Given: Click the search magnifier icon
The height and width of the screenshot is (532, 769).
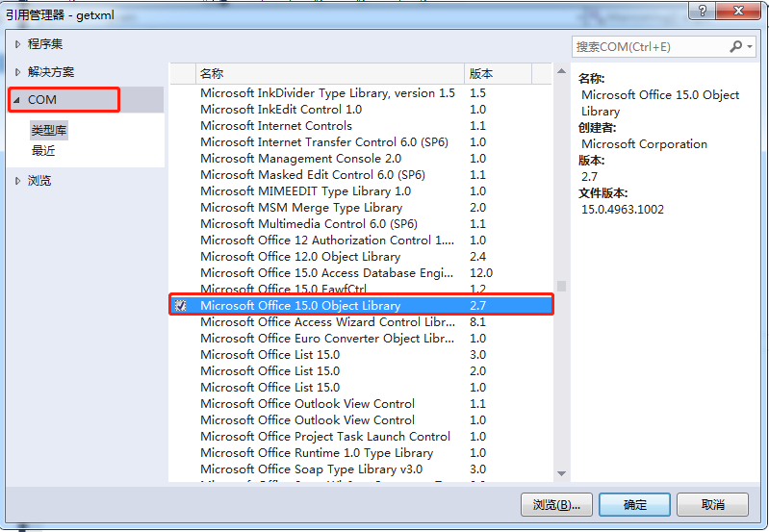Looking at the screenshot, I should coord(735,46).
